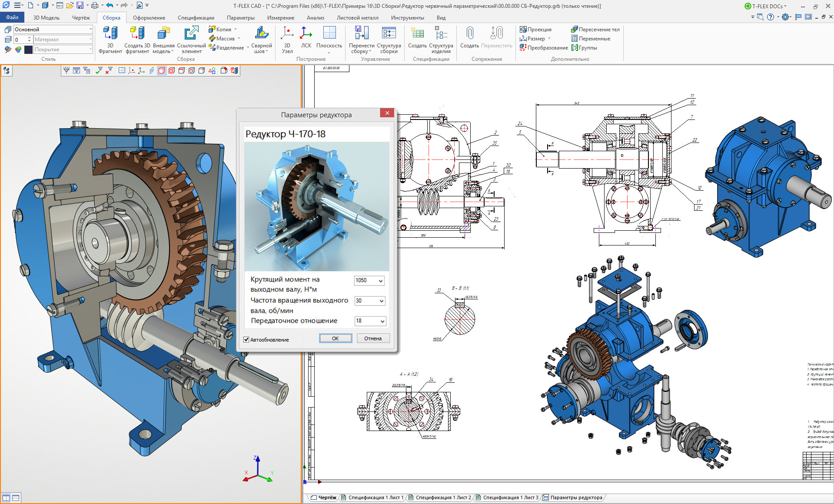Select the Ссылочный элемент tool
Screen dimensions: 834x504
(191, 34)
